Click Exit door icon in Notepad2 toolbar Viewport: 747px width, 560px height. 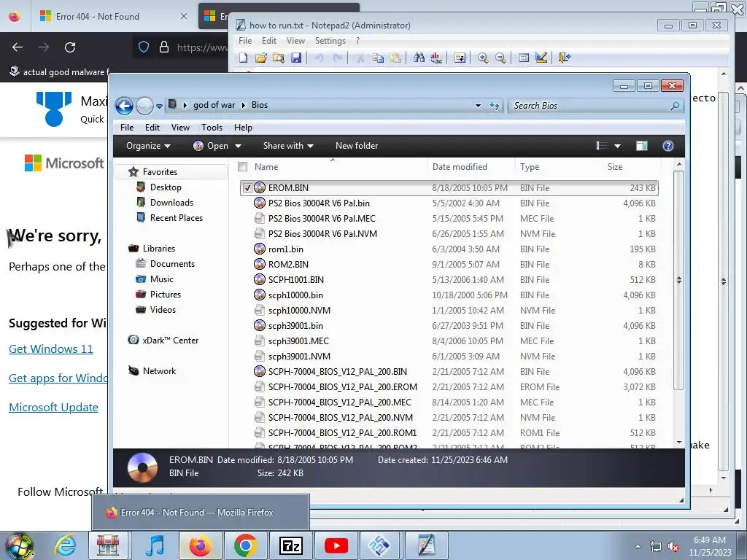coord(565,58)
